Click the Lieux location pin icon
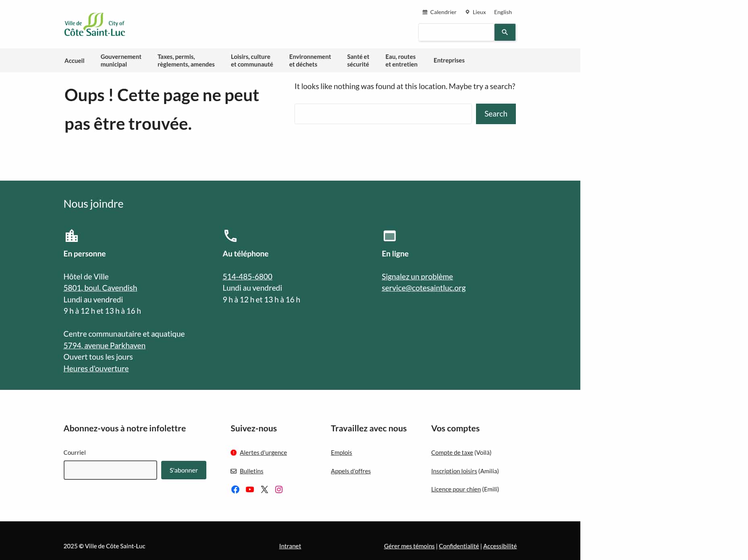748x560 pixels. pyautogui.click(x=467, y=12)
